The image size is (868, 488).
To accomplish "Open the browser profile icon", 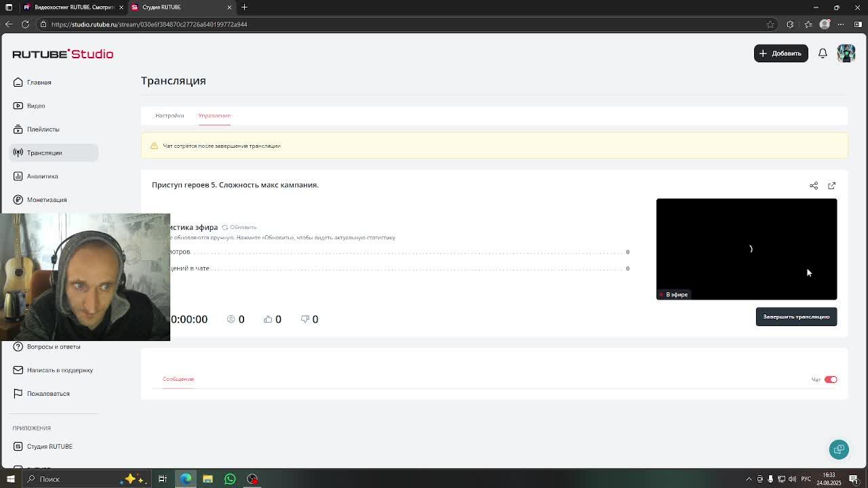I will tap(825, 24).
